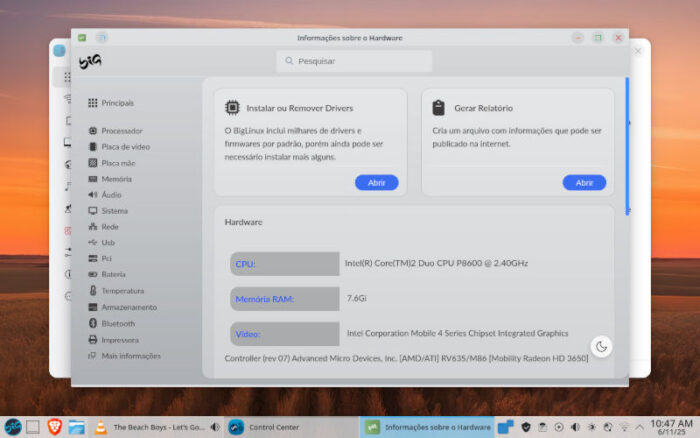Image resolution: width=700 pixels, height=438 pixels.
Task: Click the Bluetooth icon in sidebar
Action: pos(93,323)
